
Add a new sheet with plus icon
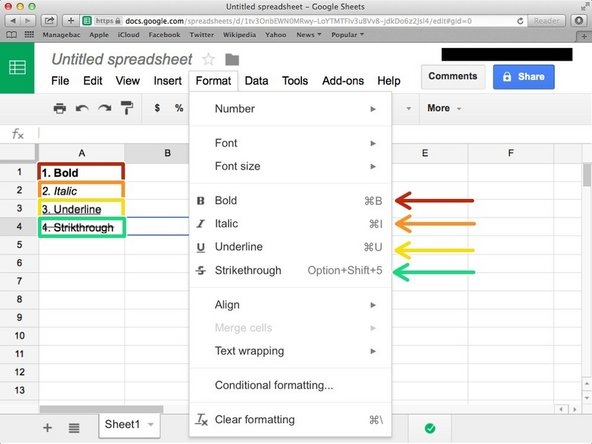pos(48,428)
